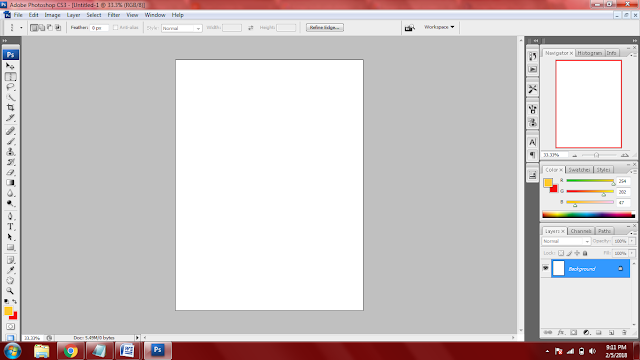The width and height of the screenshot is (640, 360).
Task: Select the History Brush tool
Action: pyautogui.click(x=10, y=162)
